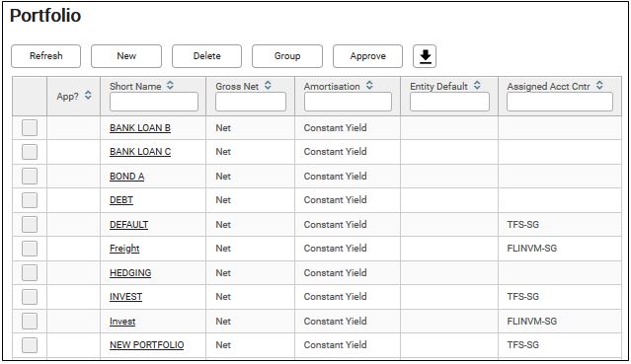
Task: Tick the NEW PORTFOLIO row checkbox
Action: [x=30, y=345]
